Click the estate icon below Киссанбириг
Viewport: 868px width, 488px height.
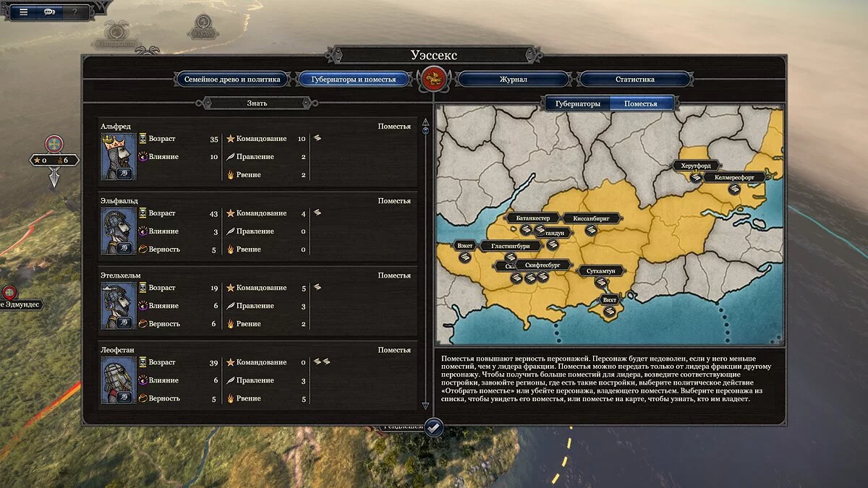590,230
